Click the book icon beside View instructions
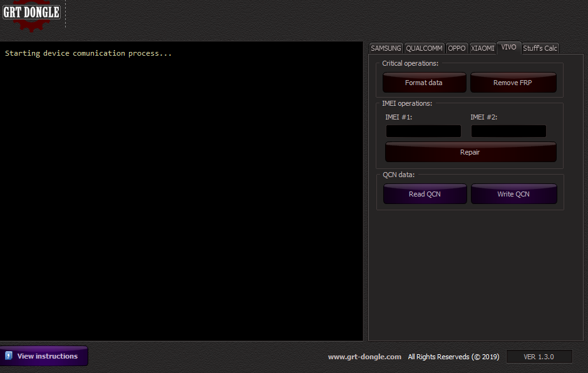 pyautogui.click(x=9, y=355)
